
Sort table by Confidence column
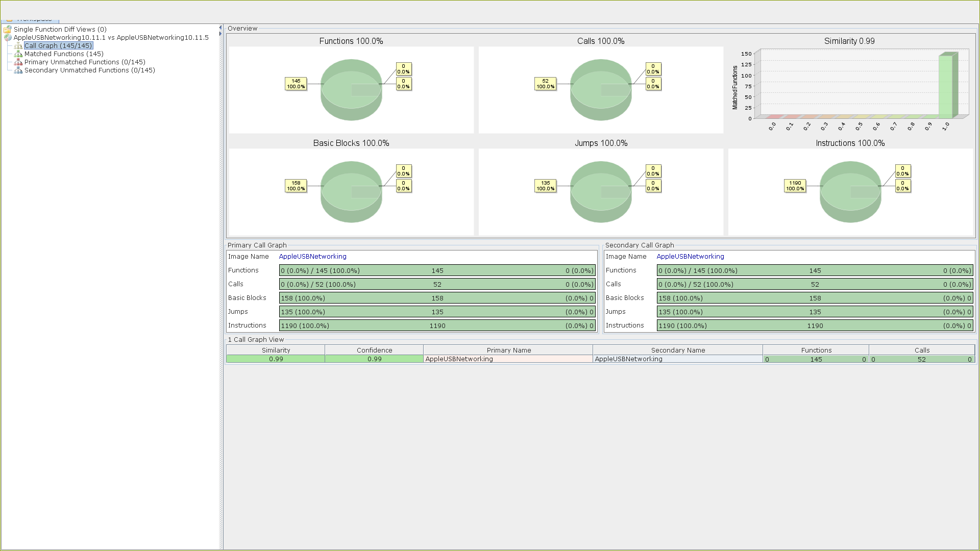[374, 350]
